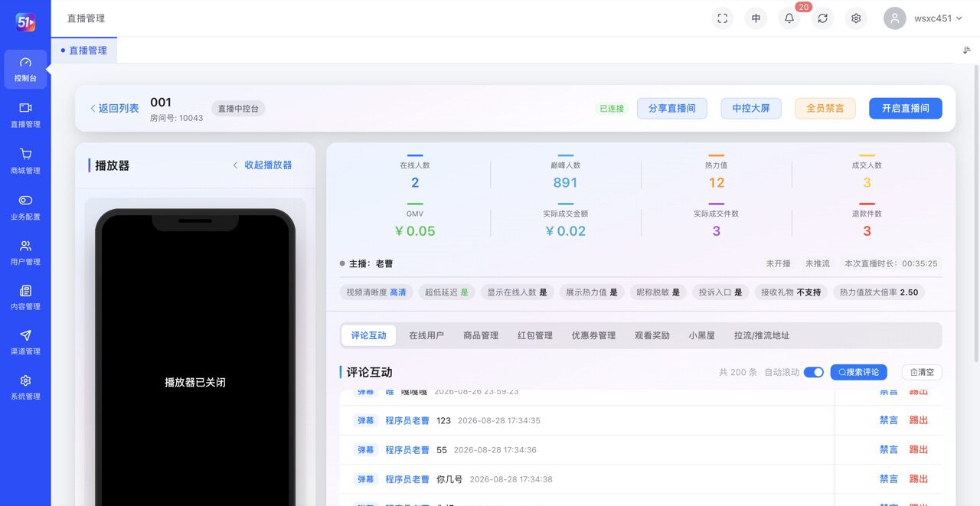Click timestamp 2026-08-28 17:34:38

[x=511, y=479]
